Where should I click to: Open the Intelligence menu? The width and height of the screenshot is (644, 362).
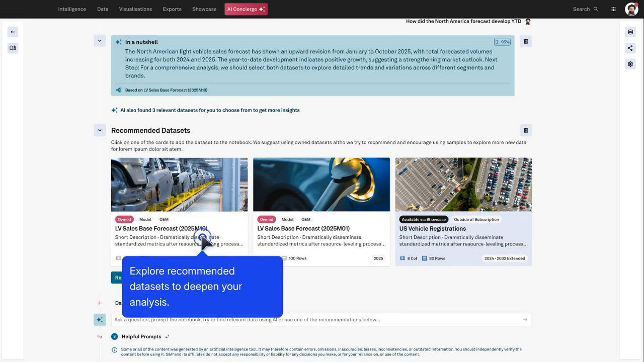click(72, 9)
